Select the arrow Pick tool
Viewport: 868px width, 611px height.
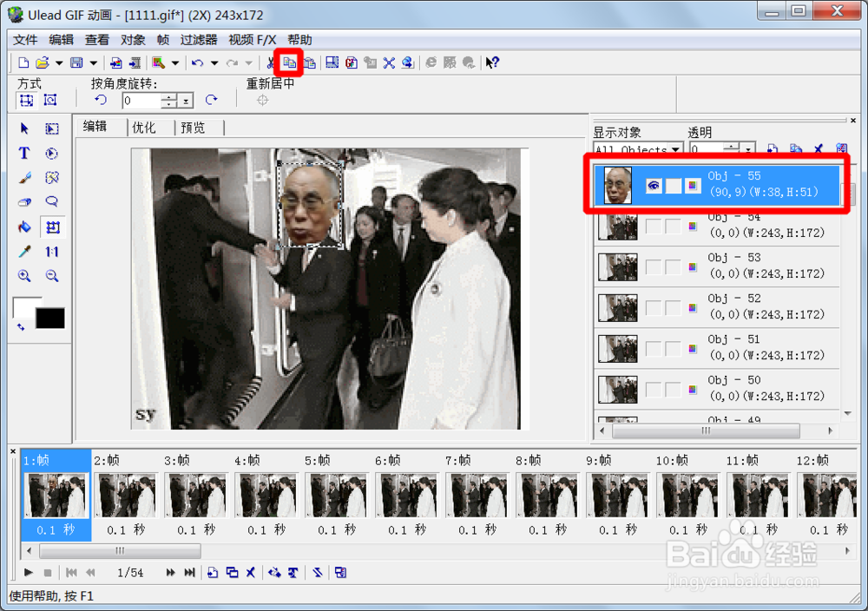pos(23,128)
